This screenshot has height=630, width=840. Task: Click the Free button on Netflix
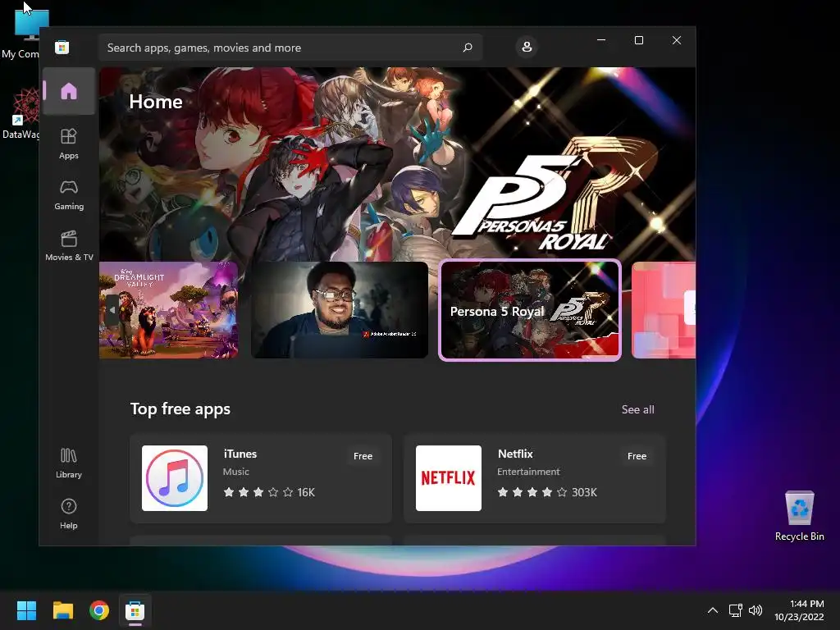click(637, 456)
